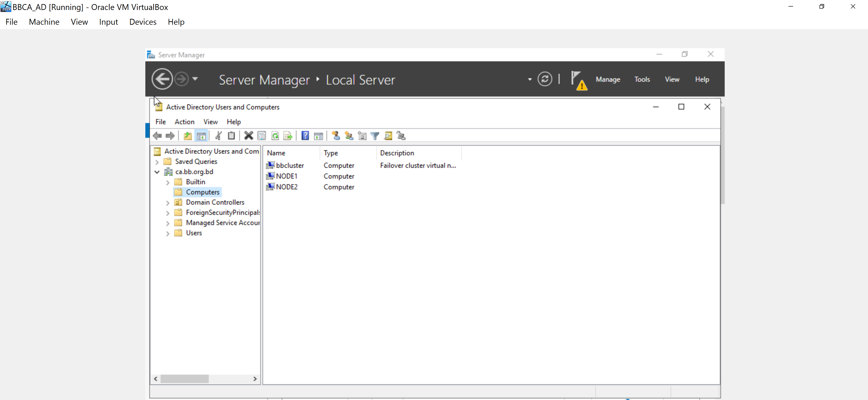Click the Export List icon
This screenshot has width=868, height=400.
pyautogui.click(x=288, y=136)
